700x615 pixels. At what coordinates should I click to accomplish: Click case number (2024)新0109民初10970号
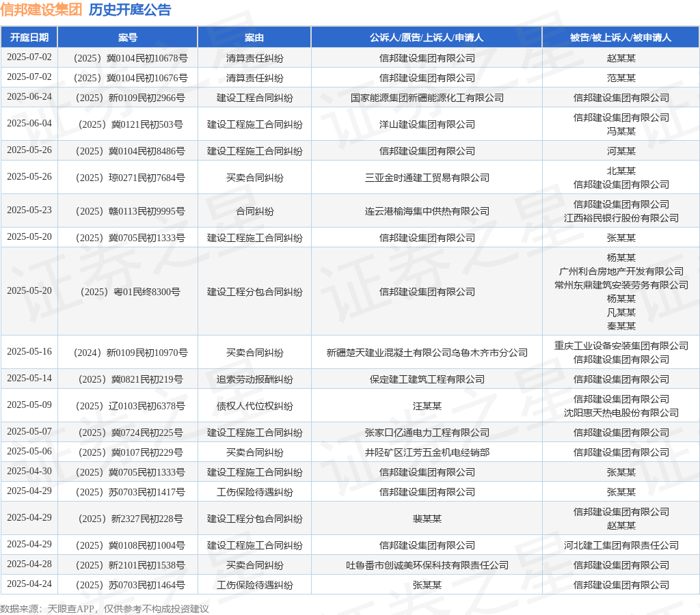click(x=131, y=353)
